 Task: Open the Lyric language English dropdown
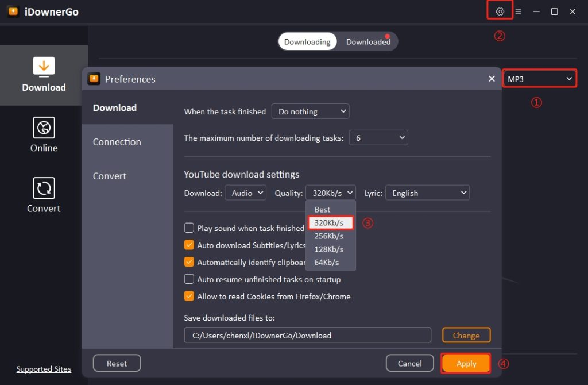[x=427, y=193]
